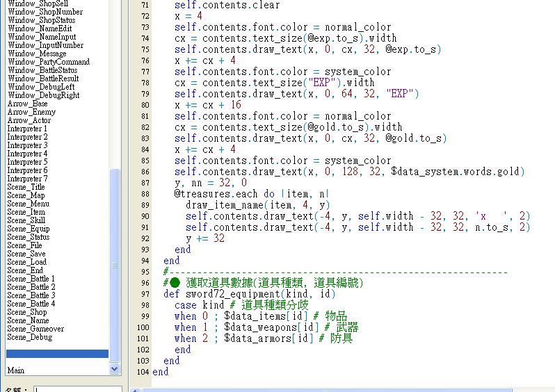Image resolution: width=555 pixels, height=392 pixels.
Task: Open Interpreter 6 script
Action: coord(27,170)
